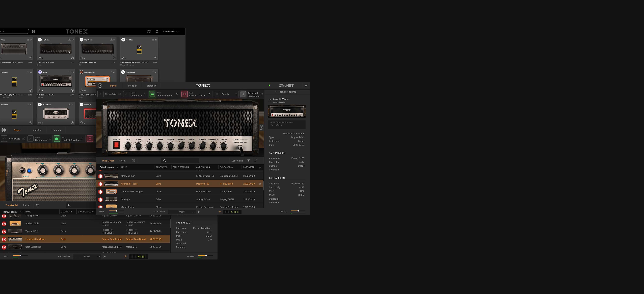Screen dimensions: 644x294
Task: Disable the CAB Crunchin' Tubes module
Action: [x=184, y=94]
